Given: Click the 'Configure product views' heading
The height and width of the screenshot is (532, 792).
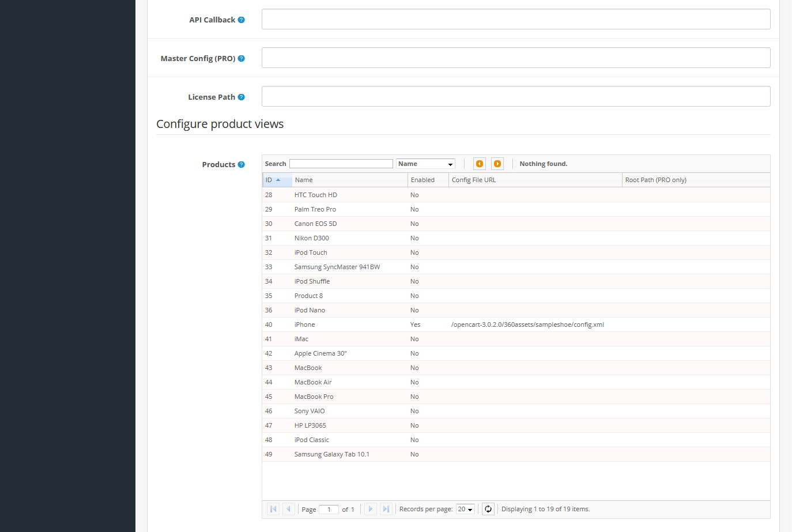Looking at the screenshot, I should (220, 124).
